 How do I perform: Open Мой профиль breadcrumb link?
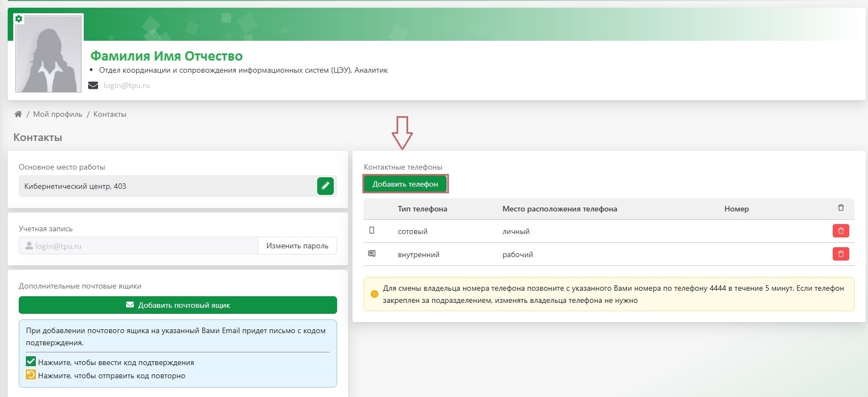tap(58, 114)
